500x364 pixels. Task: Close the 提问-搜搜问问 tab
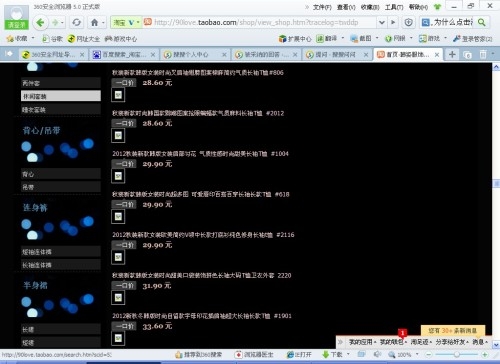(x=366, y=55)
